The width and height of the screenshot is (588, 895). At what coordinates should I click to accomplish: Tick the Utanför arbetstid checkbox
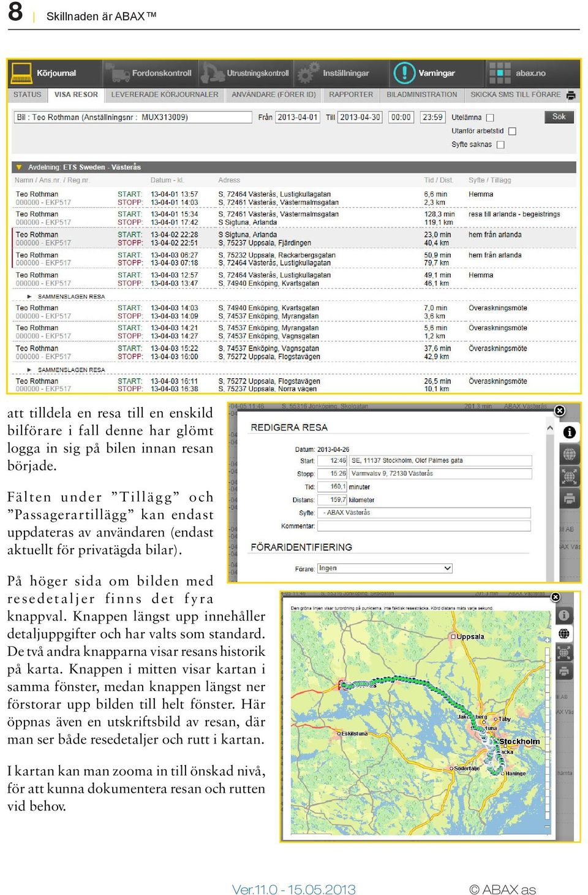point(513,131)
